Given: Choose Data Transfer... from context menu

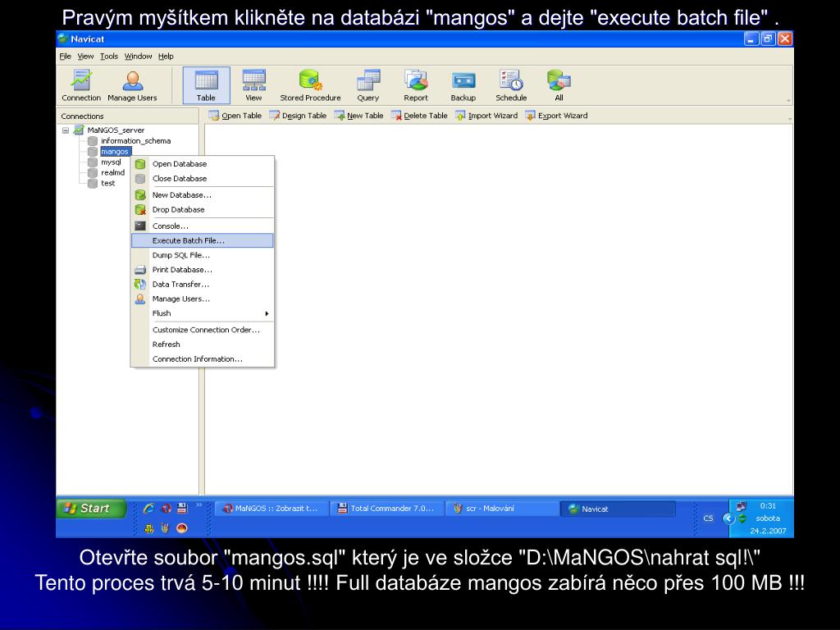Looking at the screenshot, I should tap(203, 284).
